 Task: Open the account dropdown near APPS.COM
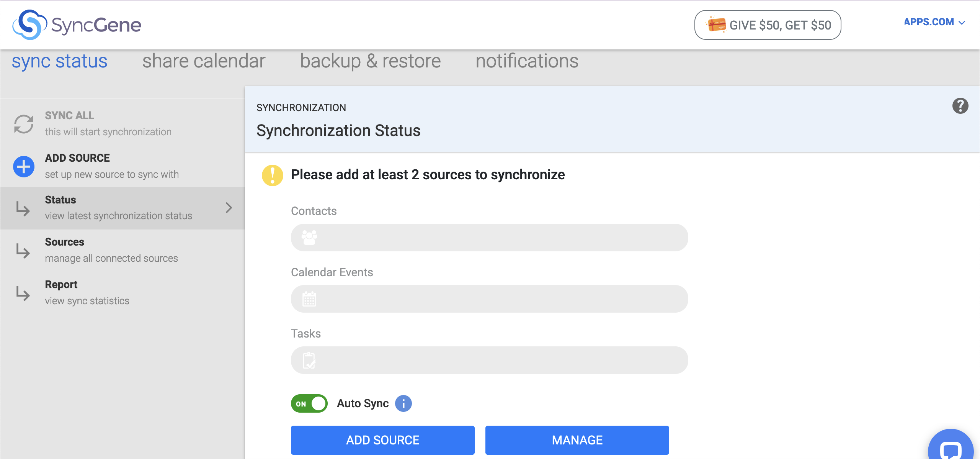[x=963, y=22]
